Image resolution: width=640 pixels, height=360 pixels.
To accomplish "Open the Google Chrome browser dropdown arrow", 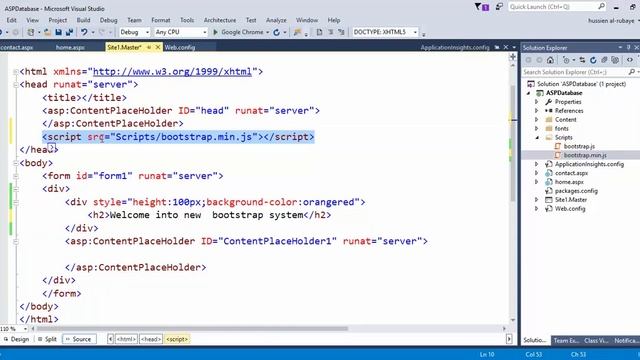I will coord(267,32).
